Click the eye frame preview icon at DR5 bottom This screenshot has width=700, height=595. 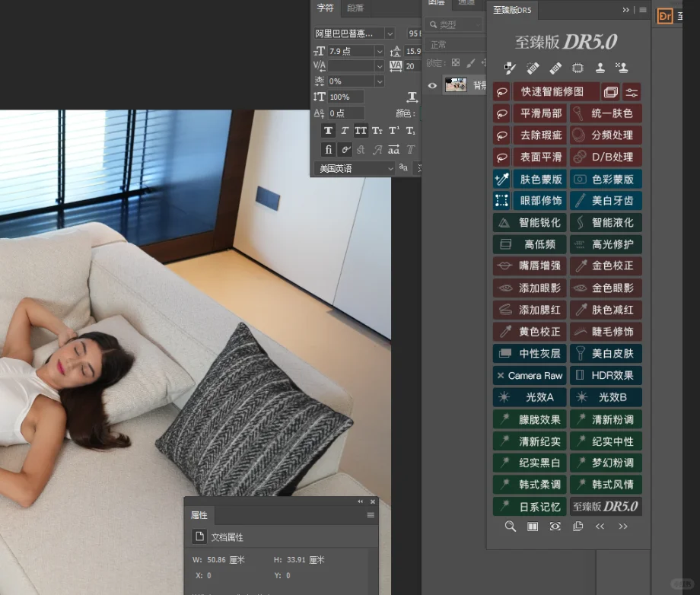pyautogui.click(x=555, y=527)
